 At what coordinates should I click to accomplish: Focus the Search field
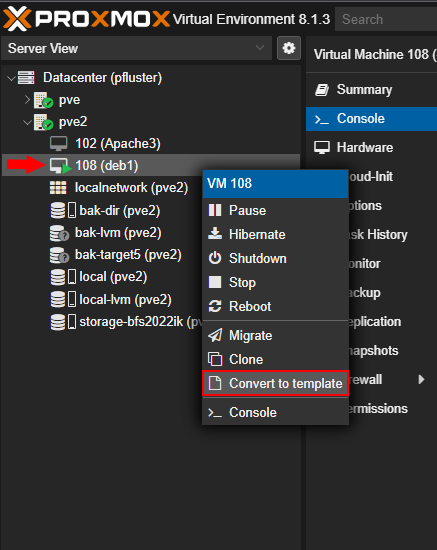(386, 19)
